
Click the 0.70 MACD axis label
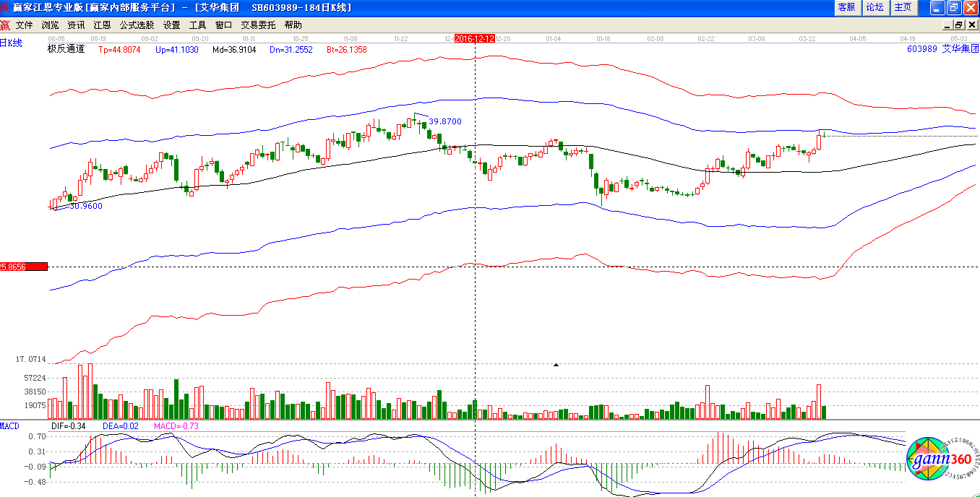(37, 437)
